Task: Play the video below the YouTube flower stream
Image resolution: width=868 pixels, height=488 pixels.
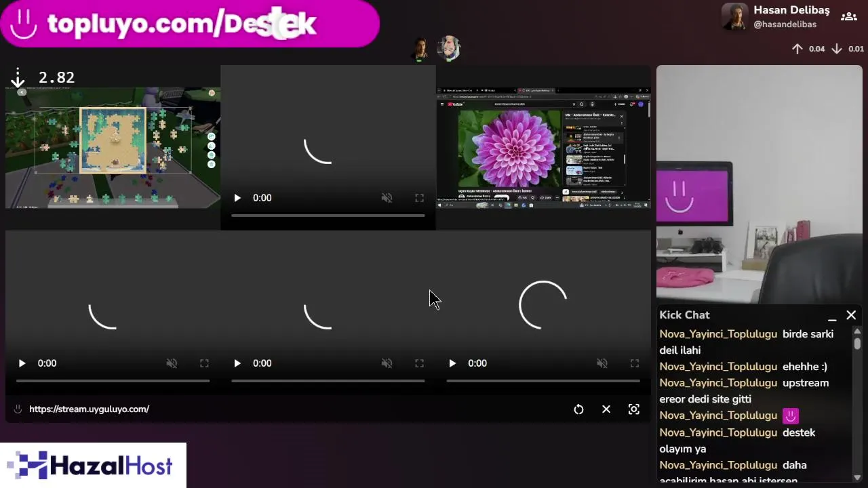Action: pos(452,363)
